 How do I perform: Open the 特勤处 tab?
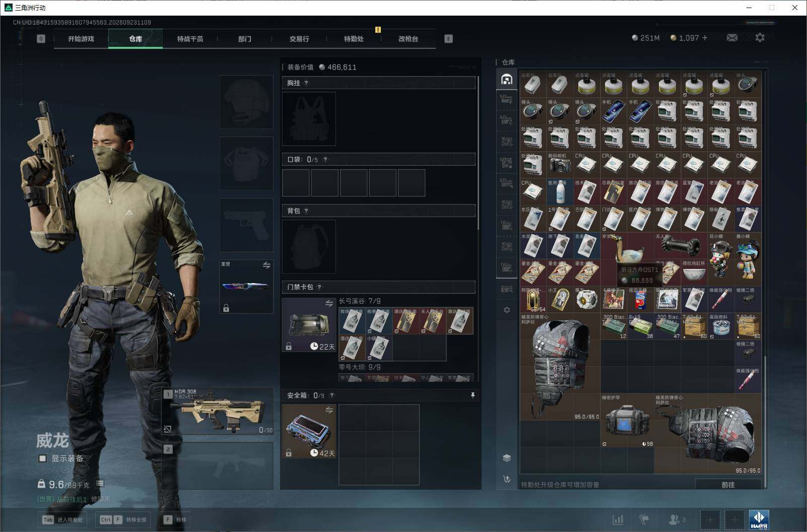[x=354, y=39]
